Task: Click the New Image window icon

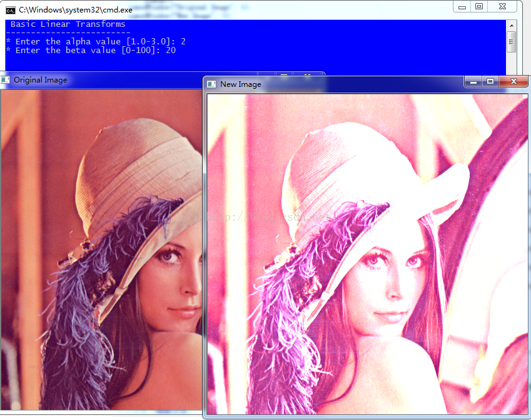Action: (x=211, y=84)
